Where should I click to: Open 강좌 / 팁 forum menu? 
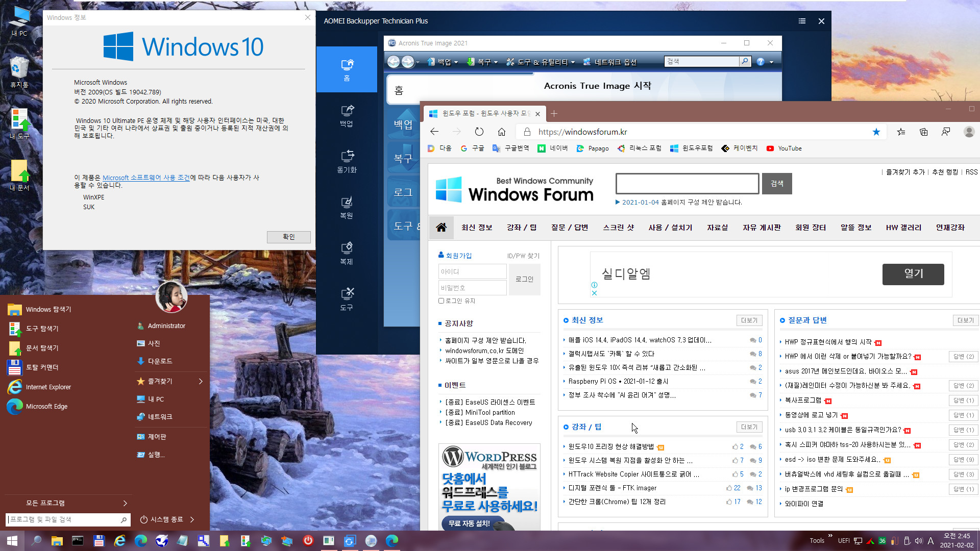(x=522, y=228)
